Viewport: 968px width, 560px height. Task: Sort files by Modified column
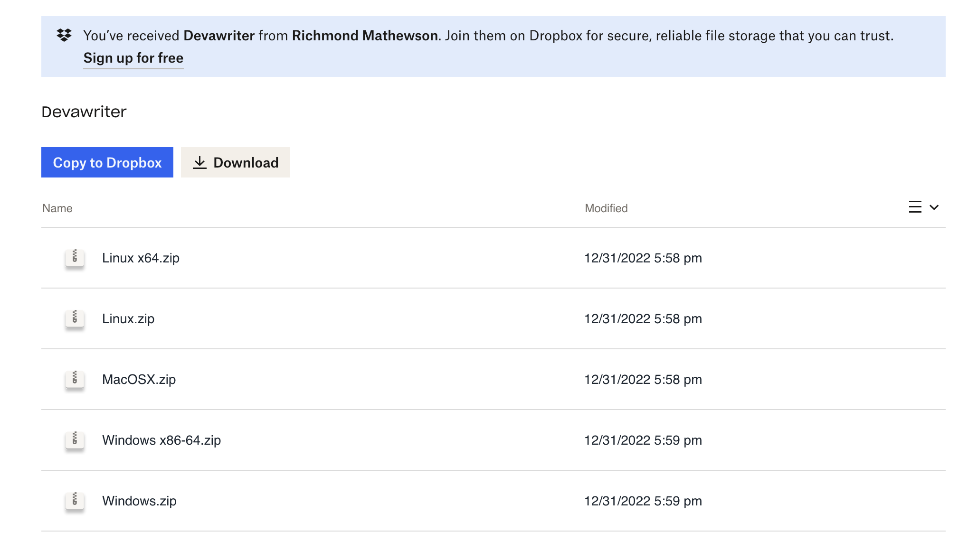606,208
